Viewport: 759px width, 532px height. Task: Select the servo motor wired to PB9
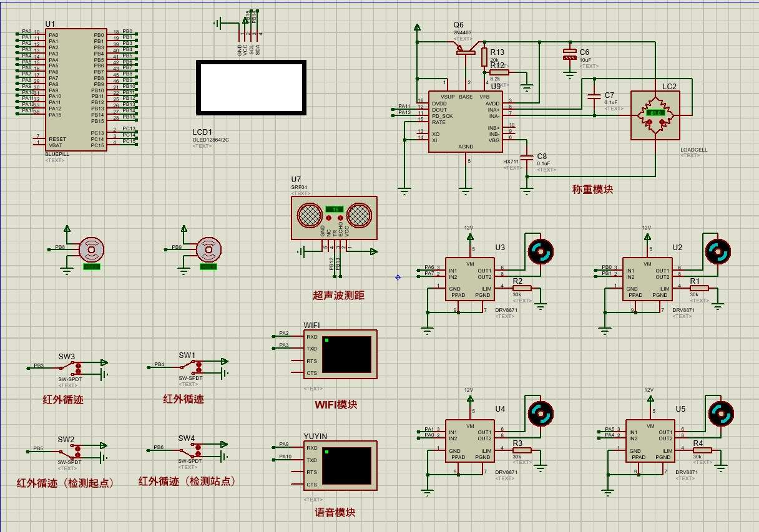click(208, 250)
